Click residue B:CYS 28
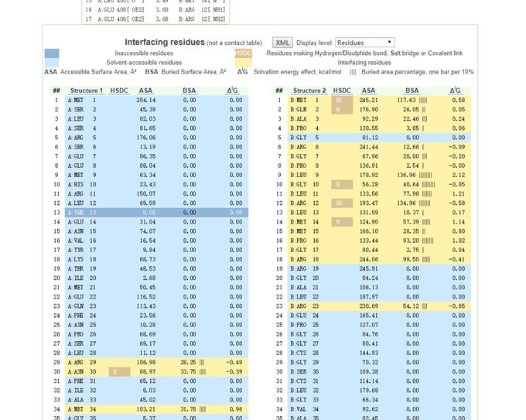 pos(304,353)
